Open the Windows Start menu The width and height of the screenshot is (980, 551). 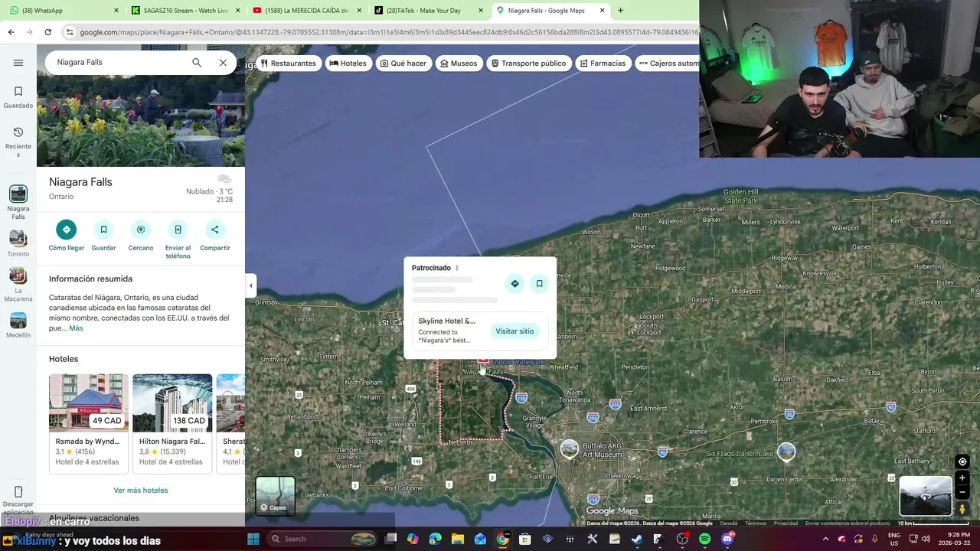point(253,539)
